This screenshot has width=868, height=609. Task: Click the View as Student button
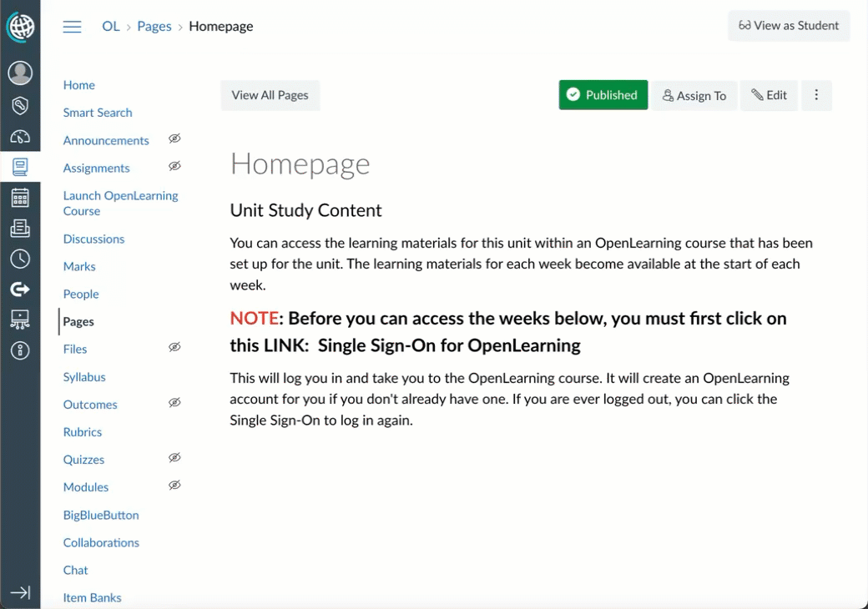point(788,25)
